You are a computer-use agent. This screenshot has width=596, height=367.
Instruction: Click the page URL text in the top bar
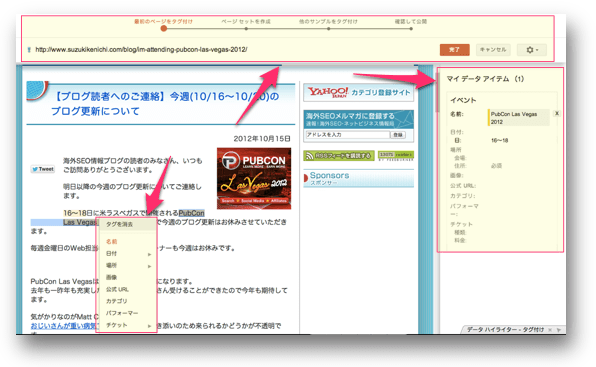click(x=141, y=49)
